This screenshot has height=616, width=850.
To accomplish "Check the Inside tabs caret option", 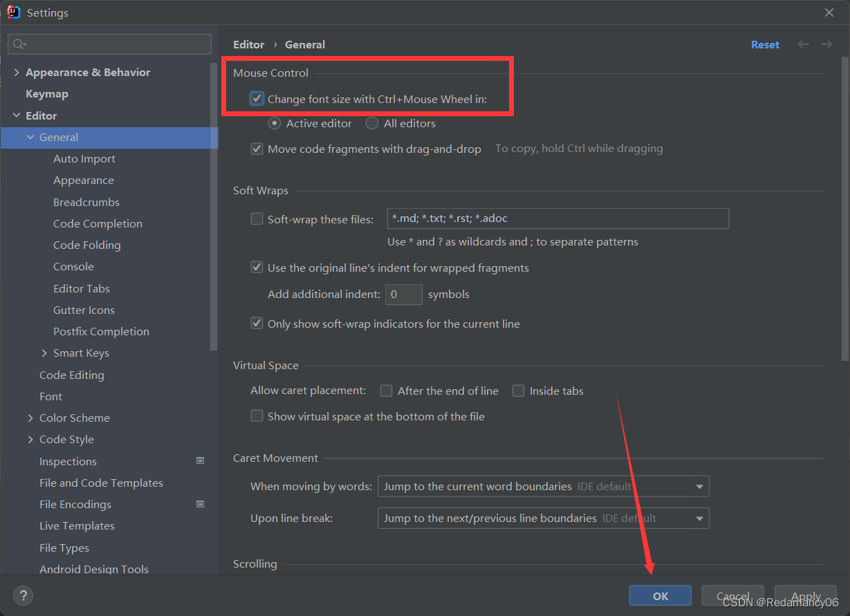I will pyautogui.click(x=518, y=391).
